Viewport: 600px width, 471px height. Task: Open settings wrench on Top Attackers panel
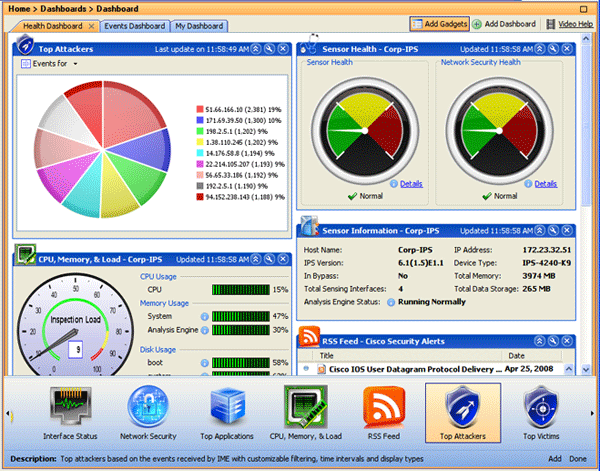click(x=270, y=49)
